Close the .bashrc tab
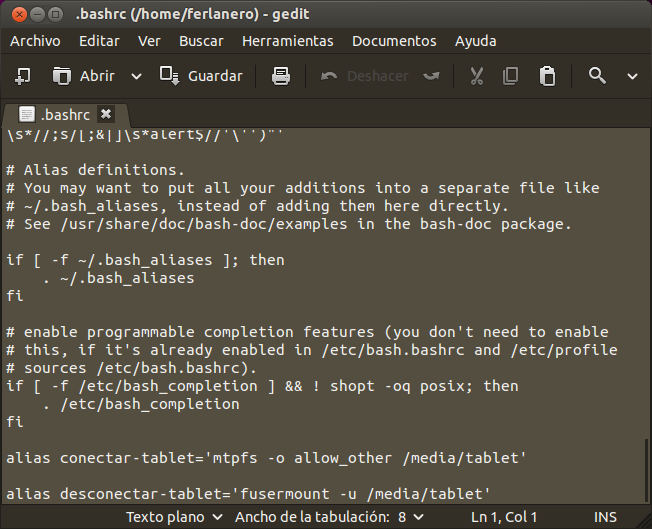Viewport: 652px width, 529px height. point(106,114)
